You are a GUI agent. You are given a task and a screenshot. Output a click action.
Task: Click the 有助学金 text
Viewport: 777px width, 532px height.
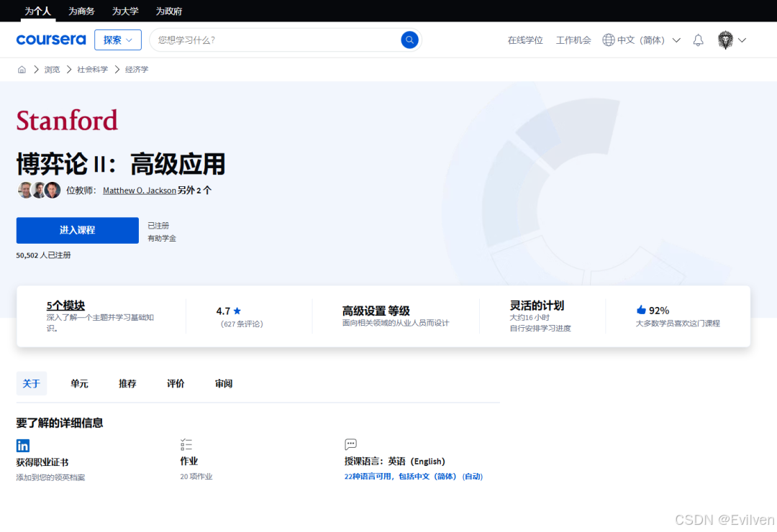coord(162,238)
